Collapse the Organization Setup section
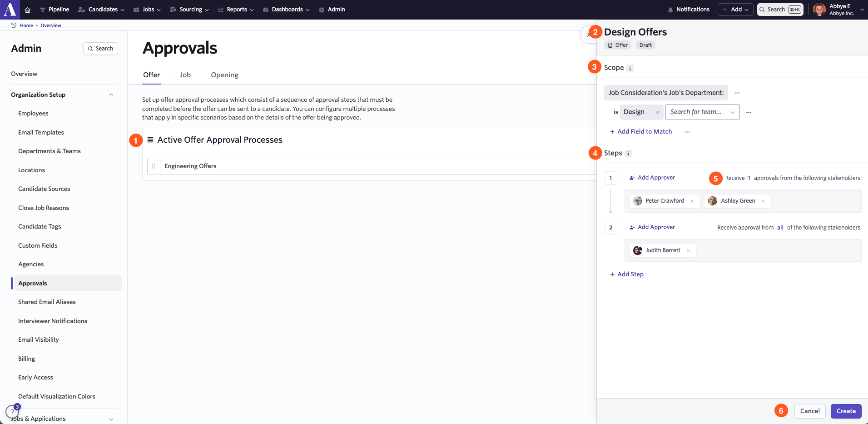The height and width of the screenshot is (424, 868). (111, 95)
